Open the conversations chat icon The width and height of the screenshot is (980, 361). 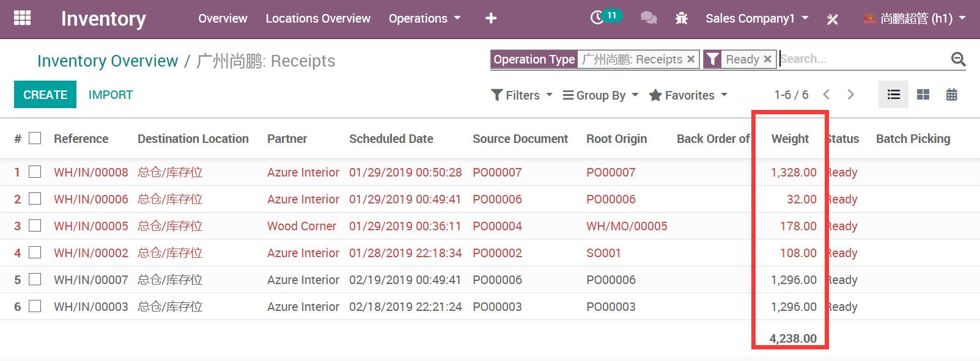[x=648, y=18]
